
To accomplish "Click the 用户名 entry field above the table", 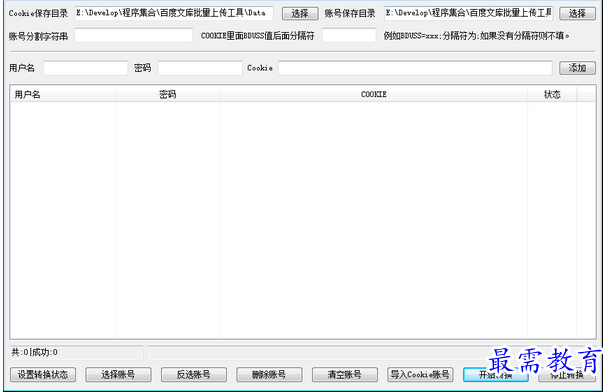I will [x=86, y=68].
